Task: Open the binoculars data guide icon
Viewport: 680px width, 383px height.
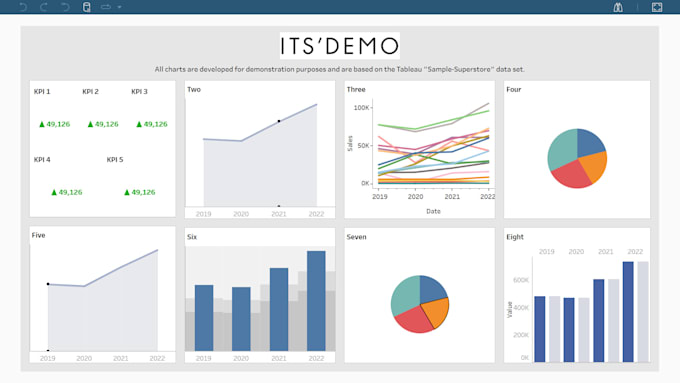Action: (618, 7)
